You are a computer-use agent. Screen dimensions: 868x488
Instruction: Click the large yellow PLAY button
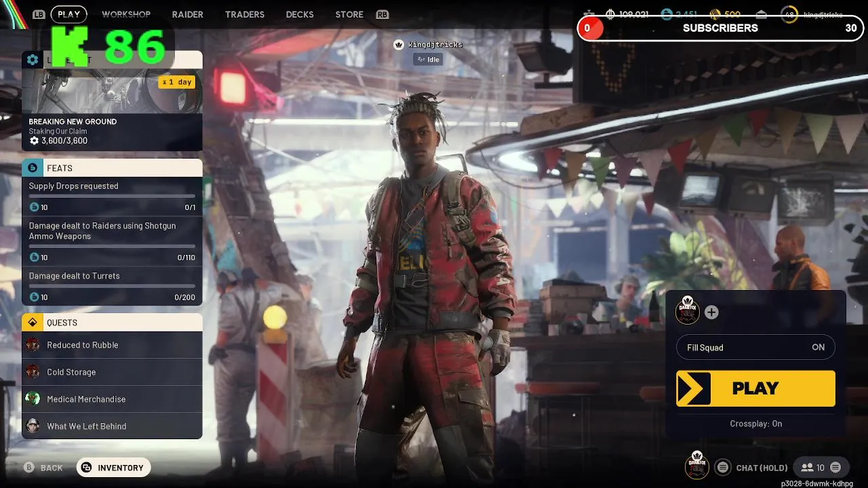pyautogui.click(x=755, y=388)
